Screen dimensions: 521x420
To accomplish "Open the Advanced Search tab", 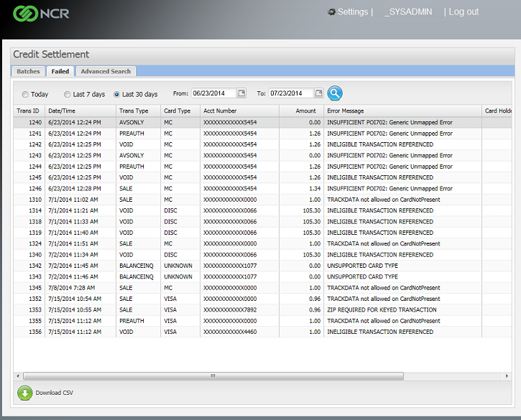I will 106,71.
